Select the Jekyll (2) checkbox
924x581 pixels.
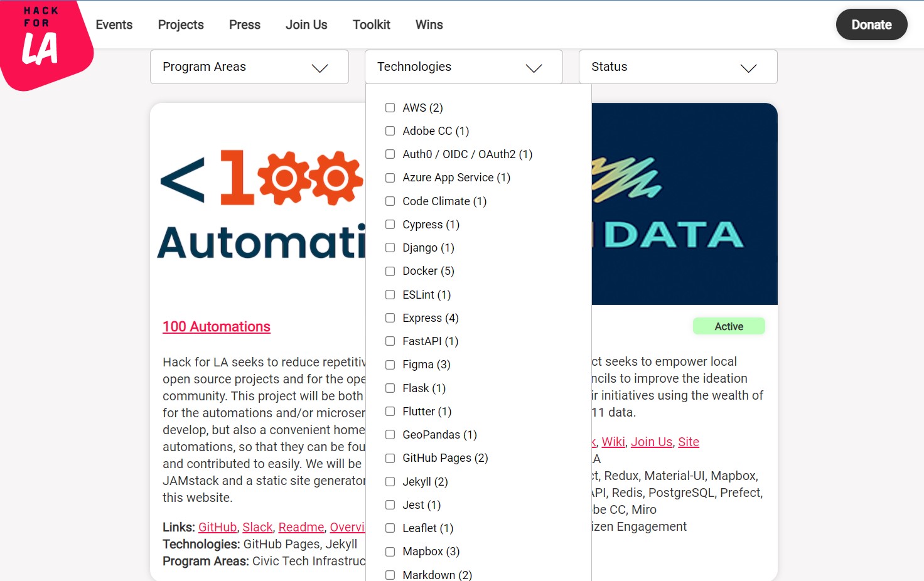390,482
